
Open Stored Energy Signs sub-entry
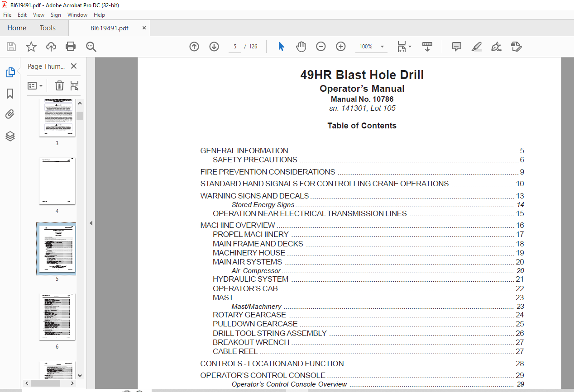pos(378,205)
